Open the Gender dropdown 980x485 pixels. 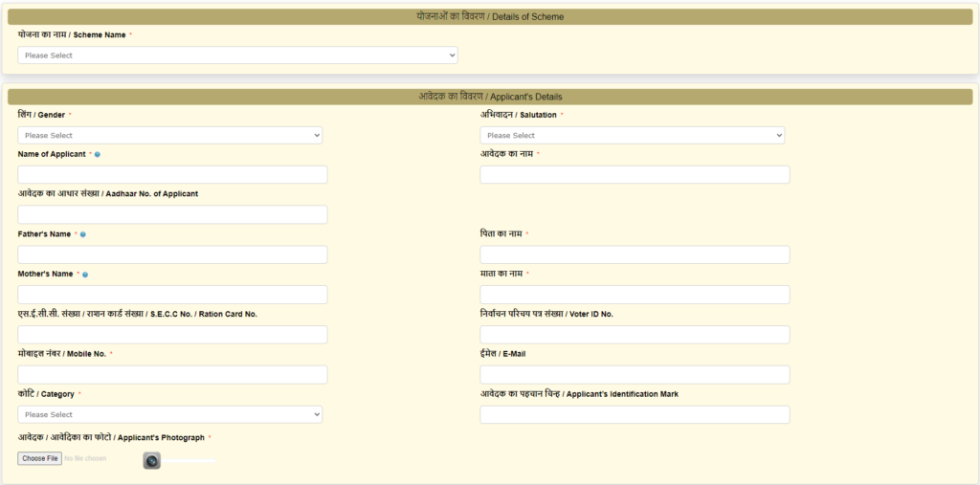pyautogui.click(x=170, y=135)
